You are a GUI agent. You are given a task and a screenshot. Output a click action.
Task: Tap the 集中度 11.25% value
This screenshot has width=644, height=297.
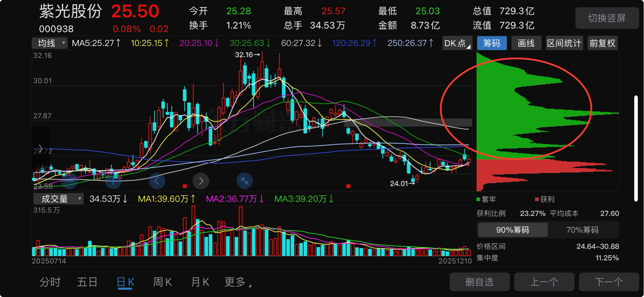607,258
